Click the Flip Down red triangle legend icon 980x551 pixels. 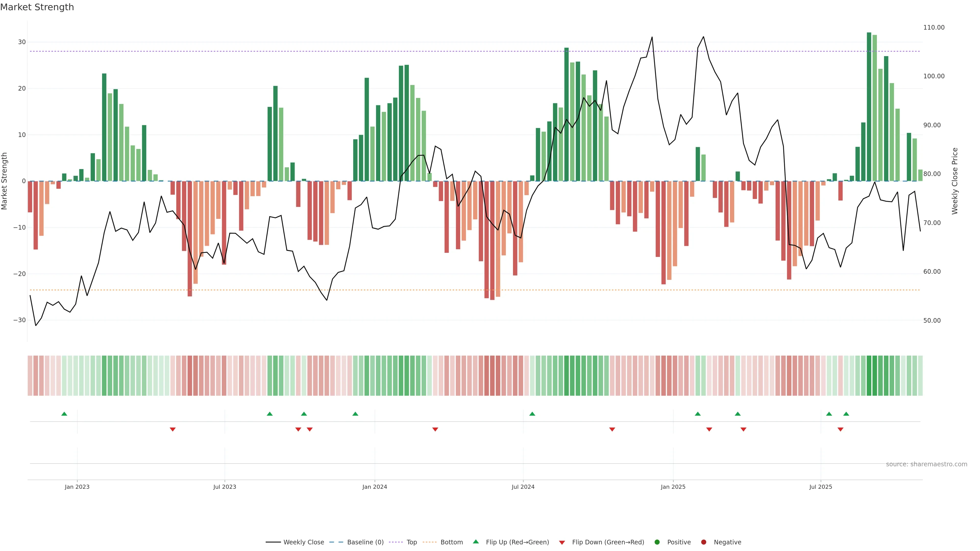(x=562, y=542)
